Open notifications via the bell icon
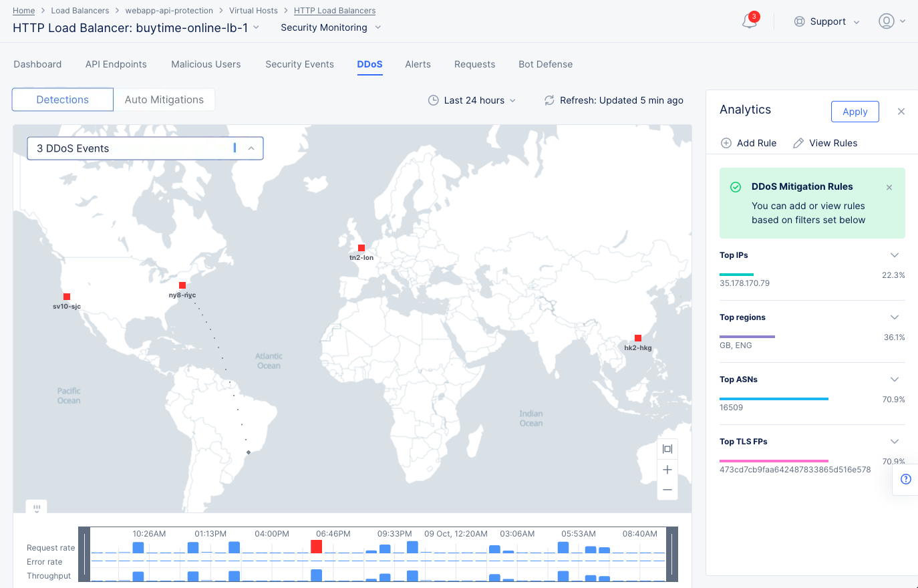Viewport: 918px width, 588px height. click(748, 21)
